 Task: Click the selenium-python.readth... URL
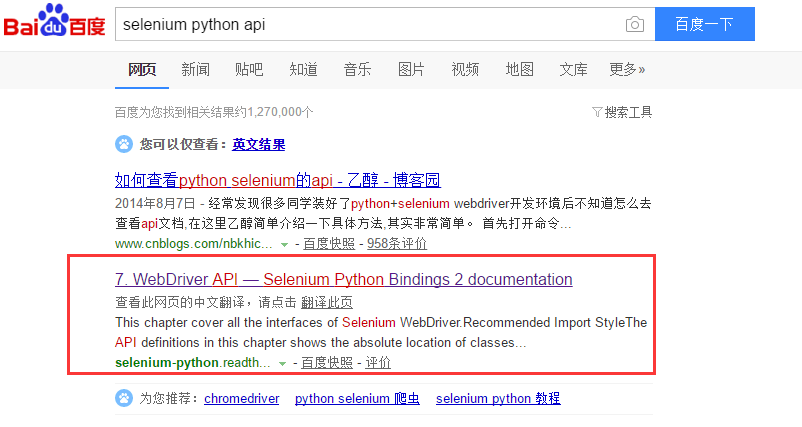tap(193, 363)
